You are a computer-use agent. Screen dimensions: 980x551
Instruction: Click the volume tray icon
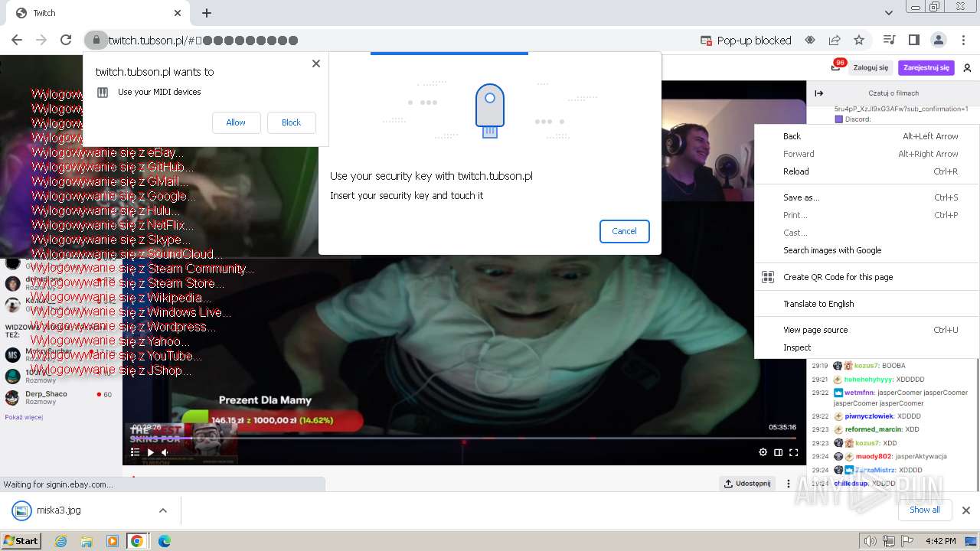tap(870, 541)
